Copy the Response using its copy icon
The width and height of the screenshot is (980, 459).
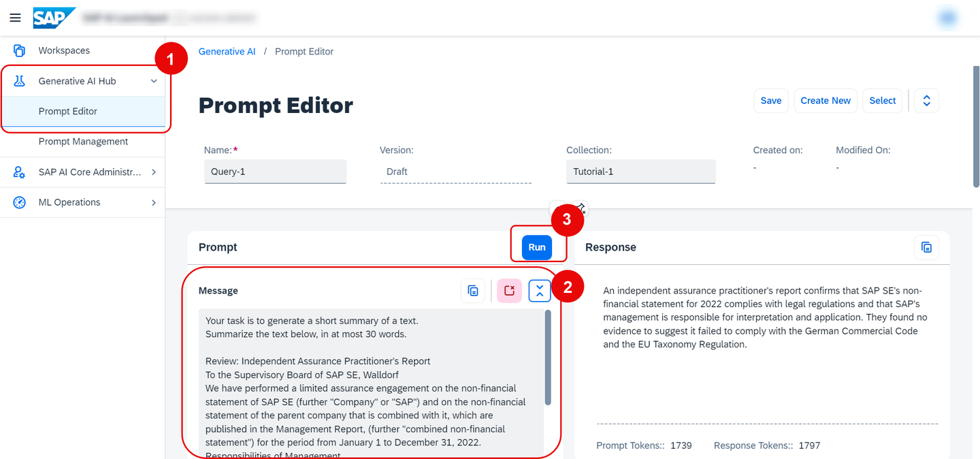pos(926,247)
